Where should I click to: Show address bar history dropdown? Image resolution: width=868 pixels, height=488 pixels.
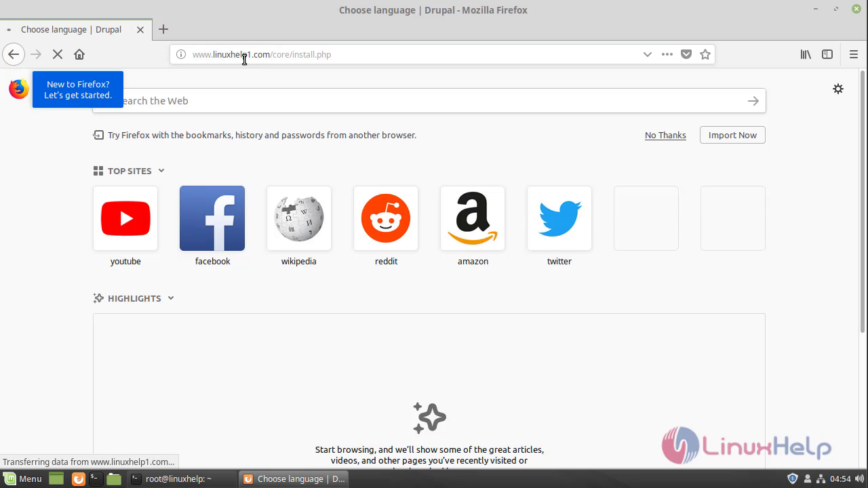click(x=647, y=54)
